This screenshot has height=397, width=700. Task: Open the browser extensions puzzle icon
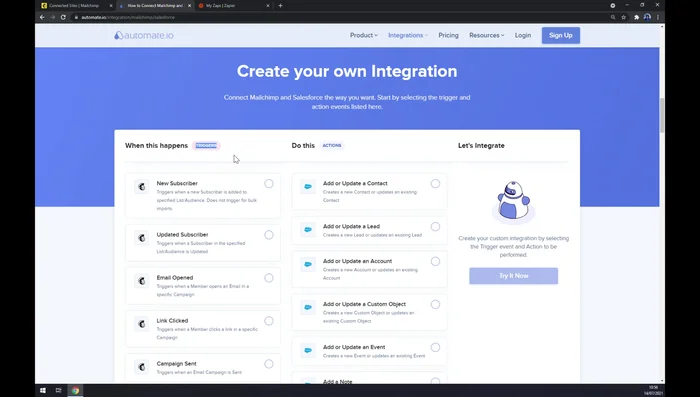tap(637, 17)
